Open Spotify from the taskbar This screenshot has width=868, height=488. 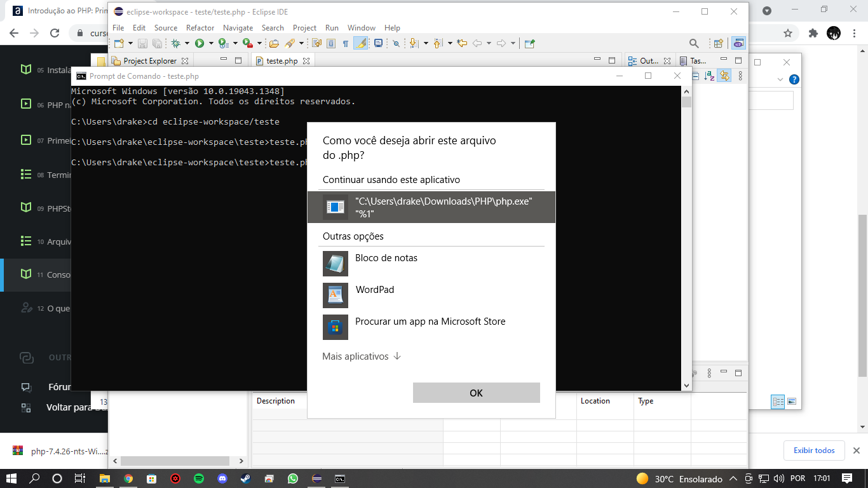pos(198,478)
